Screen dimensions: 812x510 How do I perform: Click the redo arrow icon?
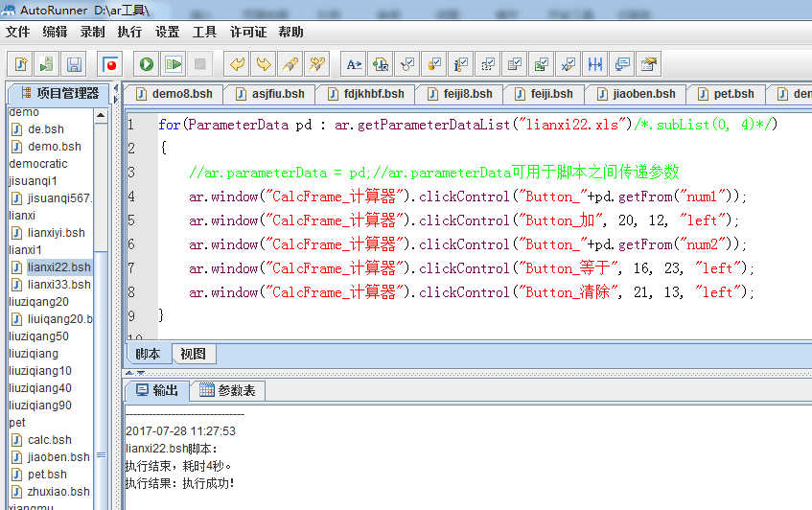pos(263,64)
